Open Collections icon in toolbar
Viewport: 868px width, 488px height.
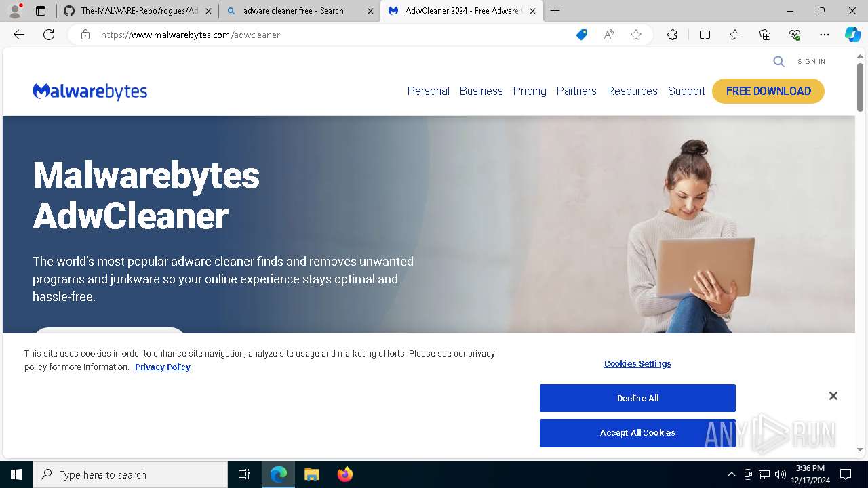pyautogui.click(x=765, y=35)
